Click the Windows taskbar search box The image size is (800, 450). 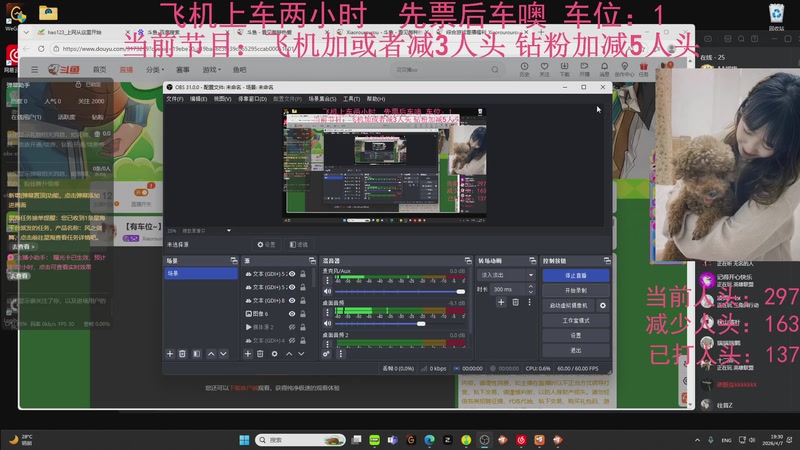pos(300,440)
